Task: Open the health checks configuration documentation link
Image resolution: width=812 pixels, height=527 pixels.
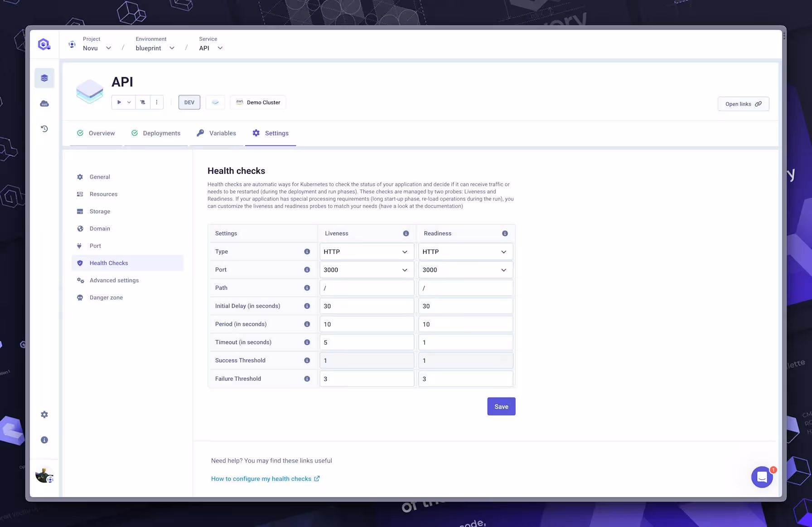Action: 261,478
